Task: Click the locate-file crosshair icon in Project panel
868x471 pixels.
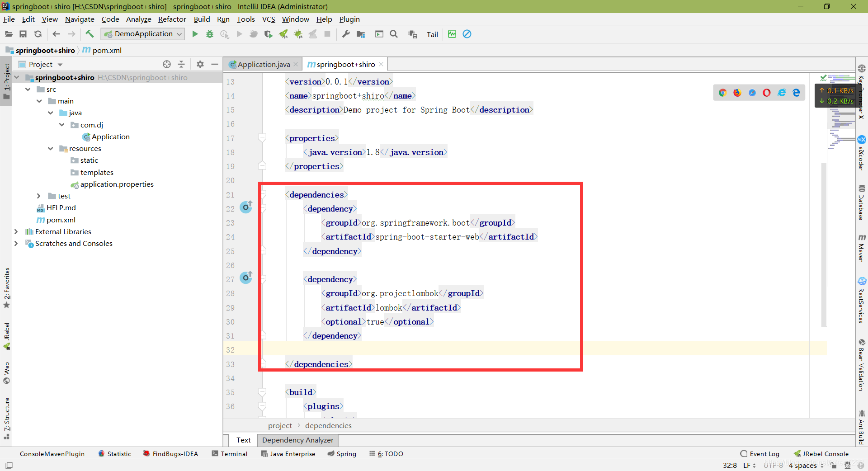Action: click(x=167, y=64)
